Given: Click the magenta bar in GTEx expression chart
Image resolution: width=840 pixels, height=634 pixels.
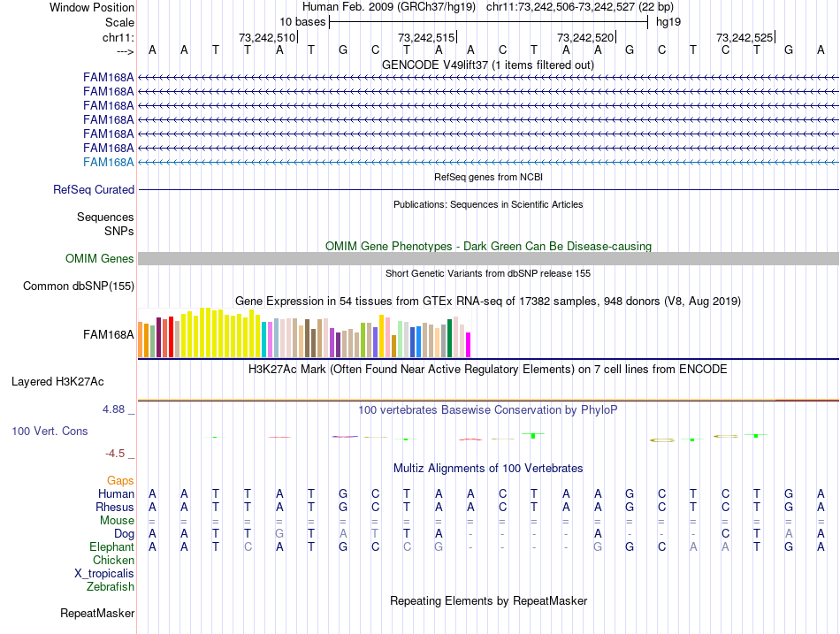Looking at the screenshot, I should click(469, 344).
